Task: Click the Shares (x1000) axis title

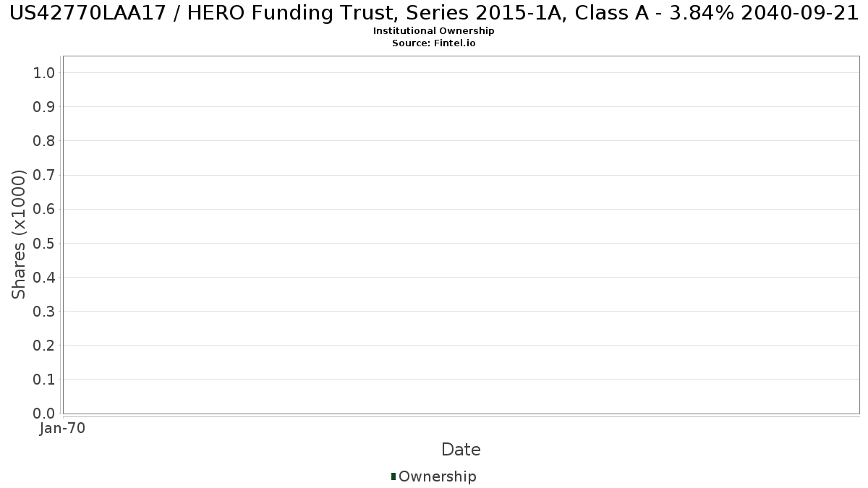Action: [x=20, y=234]
